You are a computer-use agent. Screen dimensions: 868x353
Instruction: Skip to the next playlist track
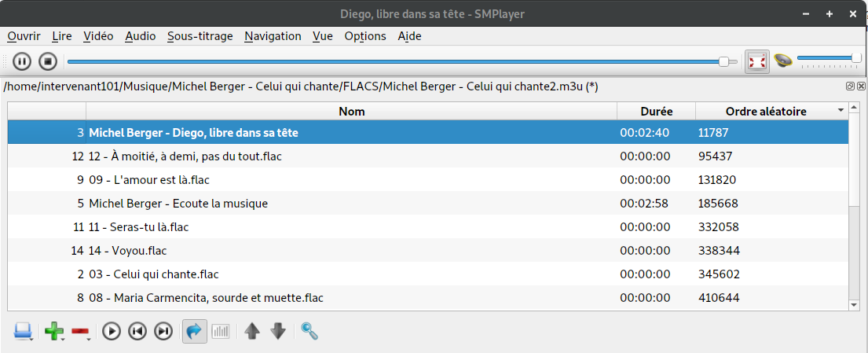163,331
